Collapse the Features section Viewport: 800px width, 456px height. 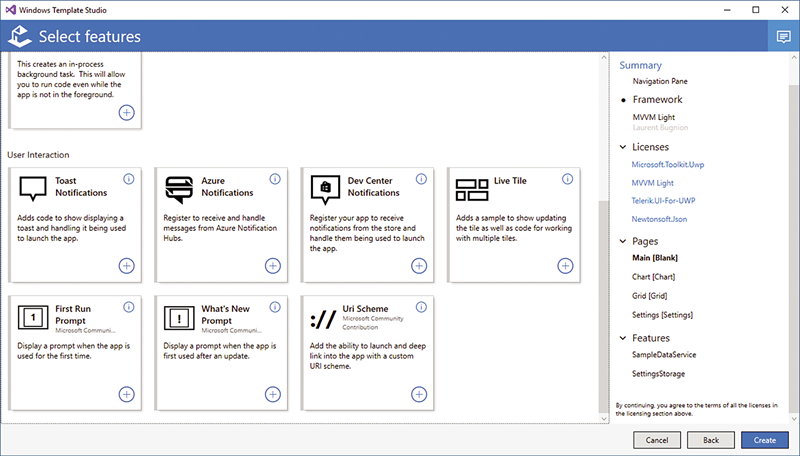(623, 338)
